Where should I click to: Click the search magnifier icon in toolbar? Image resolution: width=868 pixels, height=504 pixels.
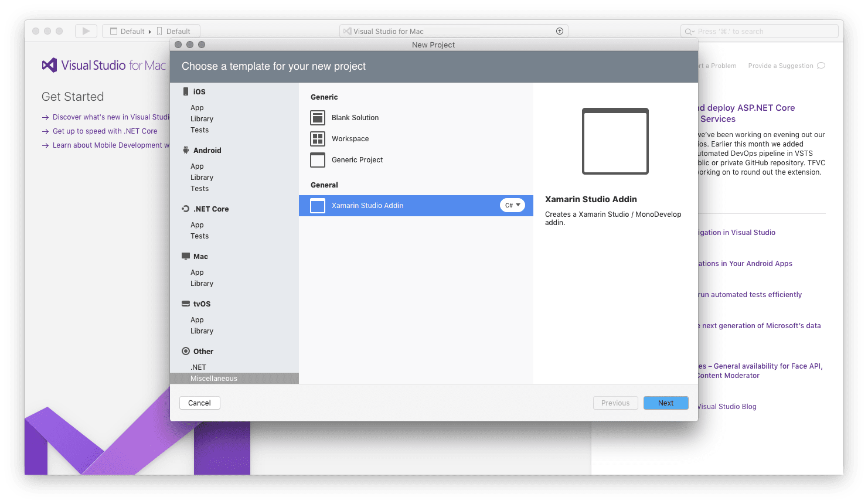coord(690,32)
